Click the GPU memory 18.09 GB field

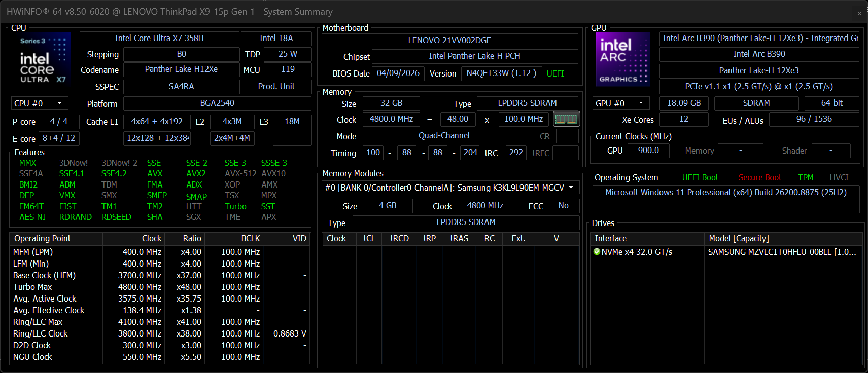(x=684, y=103)
